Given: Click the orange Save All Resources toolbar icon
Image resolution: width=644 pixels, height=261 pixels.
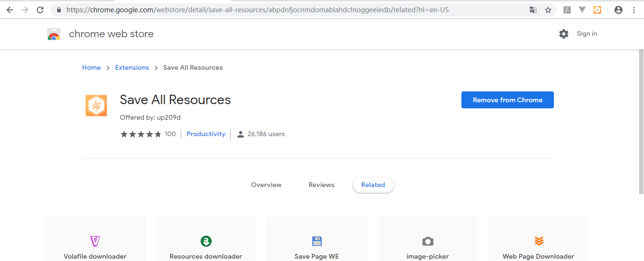Looking at the screenshot, I should coord(597,10).
